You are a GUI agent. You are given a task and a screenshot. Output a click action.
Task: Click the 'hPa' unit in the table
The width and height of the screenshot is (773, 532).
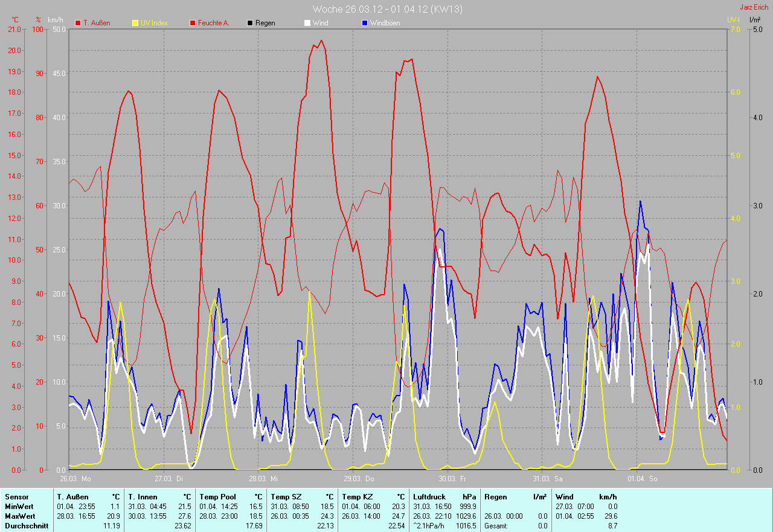coord(470,496)
